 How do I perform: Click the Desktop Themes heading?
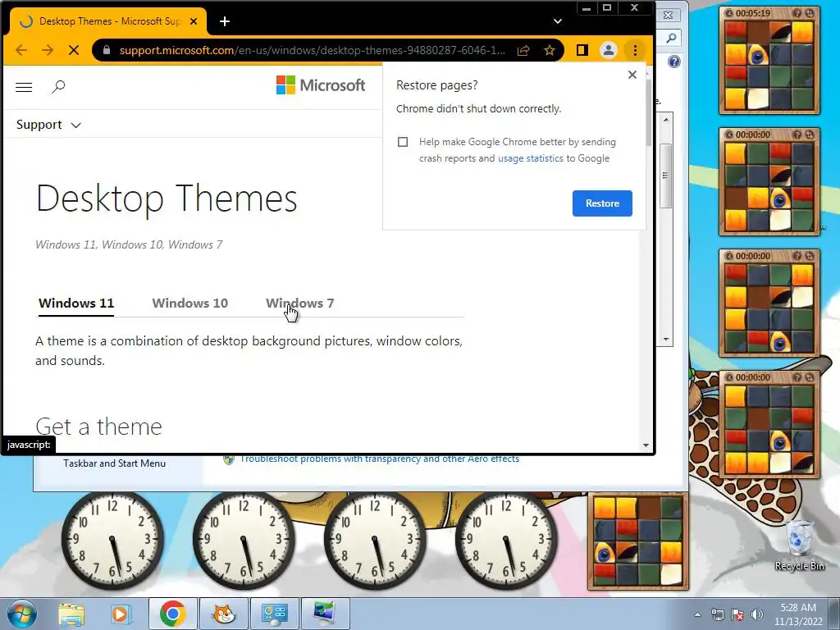click(167, 199)
